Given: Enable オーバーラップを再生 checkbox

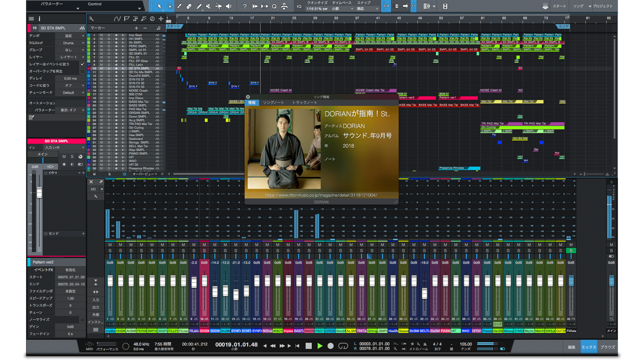Looking at the screenshot, I should tap(82, 71).
